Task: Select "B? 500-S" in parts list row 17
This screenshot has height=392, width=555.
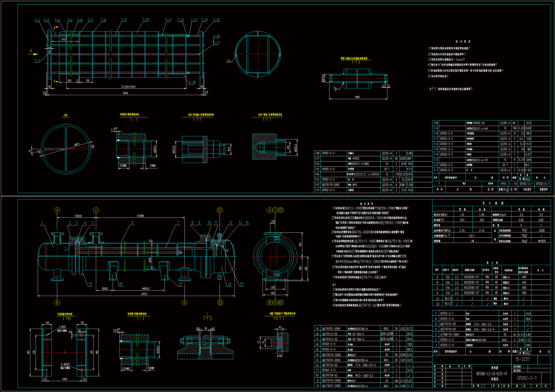Action: (x=358, y=339)
